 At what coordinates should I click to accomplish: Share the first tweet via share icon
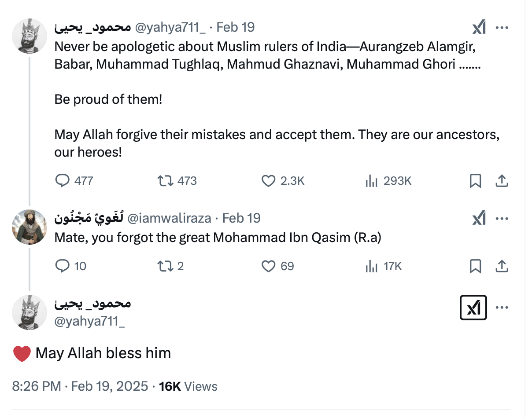tap(502, 181)
